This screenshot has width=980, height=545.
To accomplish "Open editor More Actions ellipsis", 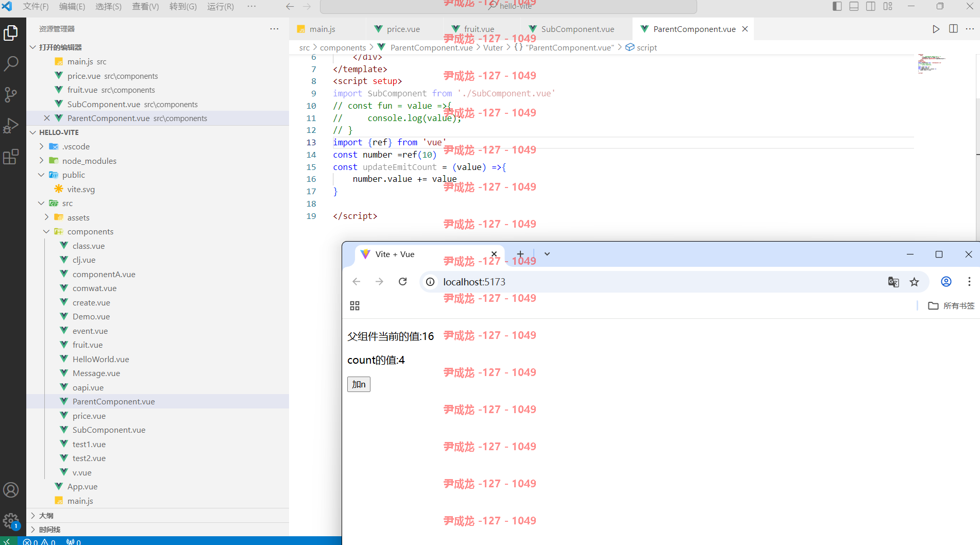I will pos(970,29).
